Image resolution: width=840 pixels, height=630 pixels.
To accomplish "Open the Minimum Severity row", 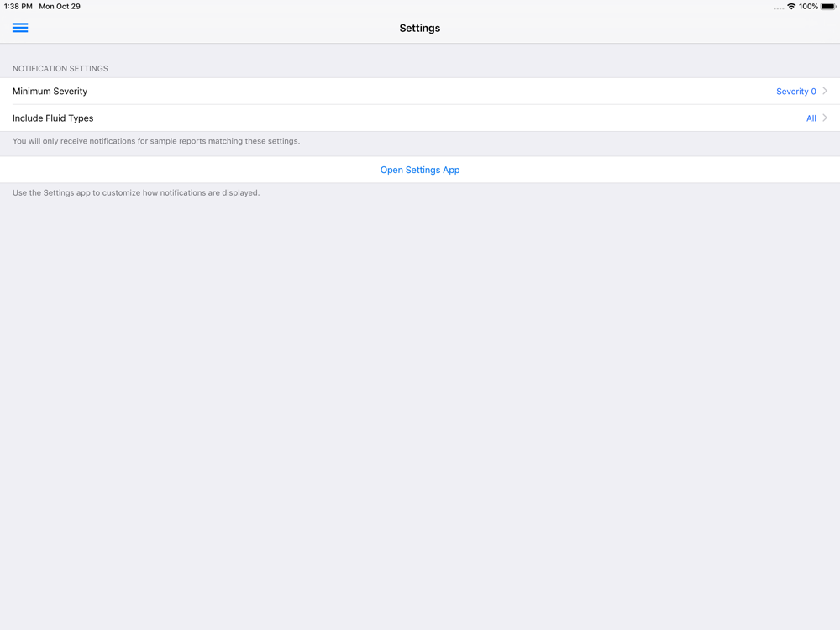I will tap(420, 91).
